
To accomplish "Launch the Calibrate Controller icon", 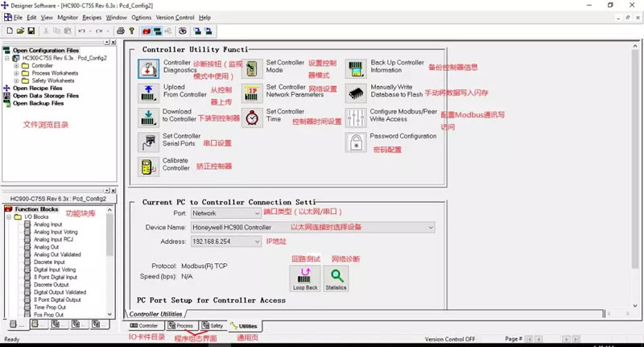I will [148, 167].
